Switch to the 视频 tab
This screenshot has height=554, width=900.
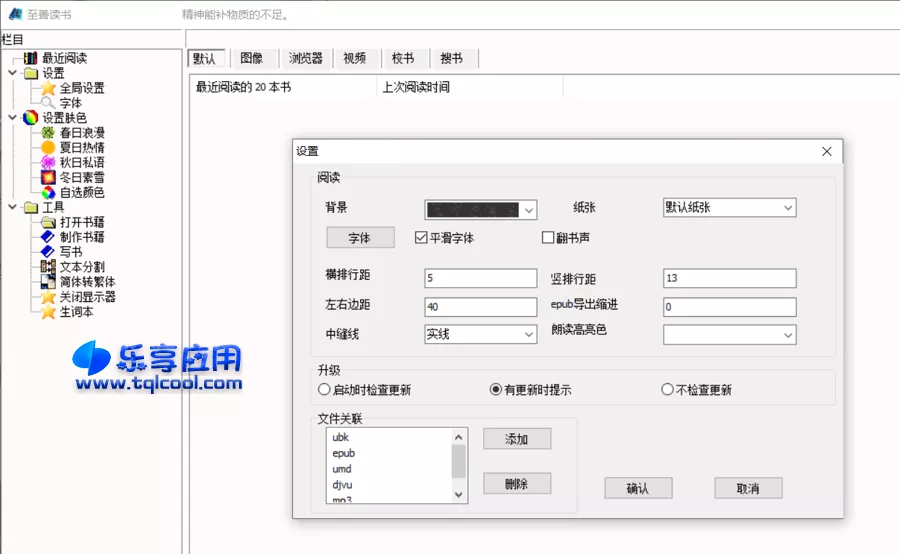pyautogui.click(x=355, y=58)
